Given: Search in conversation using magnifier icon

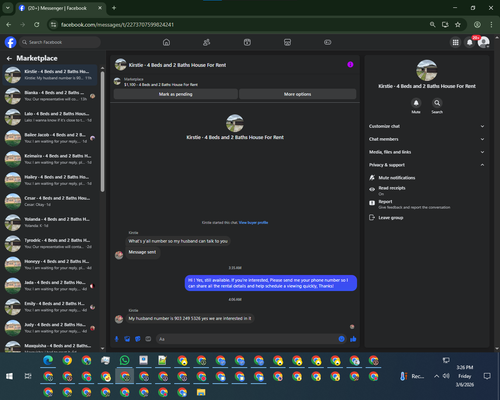Looking at the screenshot, I should point(437,103).
